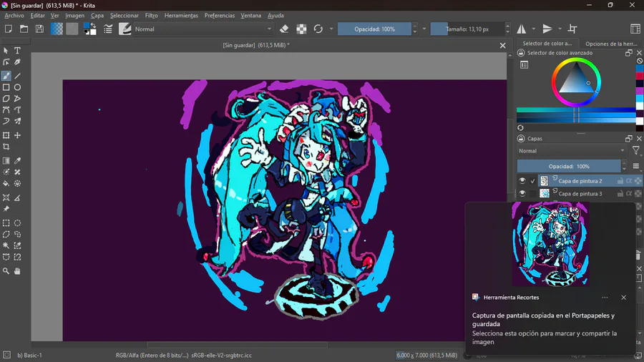
Task: Open the Filtro menu
Action: click(x=151, y=16)
